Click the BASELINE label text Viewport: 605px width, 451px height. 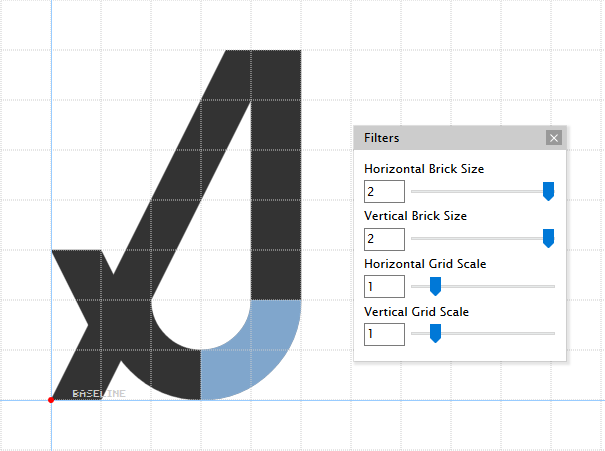99,394
